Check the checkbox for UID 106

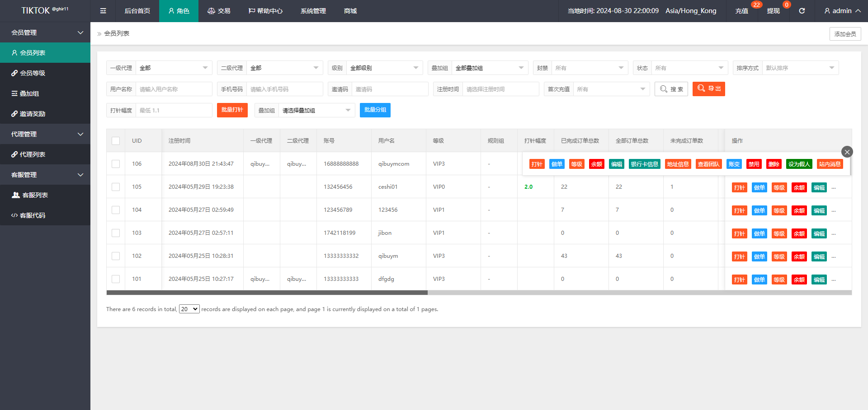[x=116, y=164]
